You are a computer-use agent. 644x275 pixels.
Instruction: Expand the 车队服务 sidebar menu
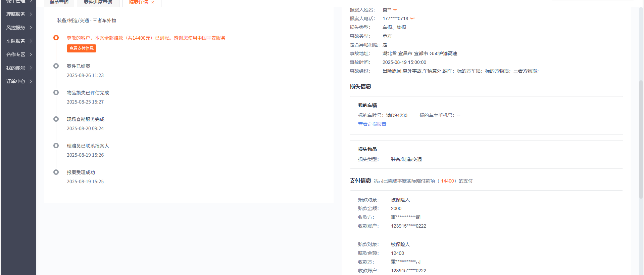19,41
